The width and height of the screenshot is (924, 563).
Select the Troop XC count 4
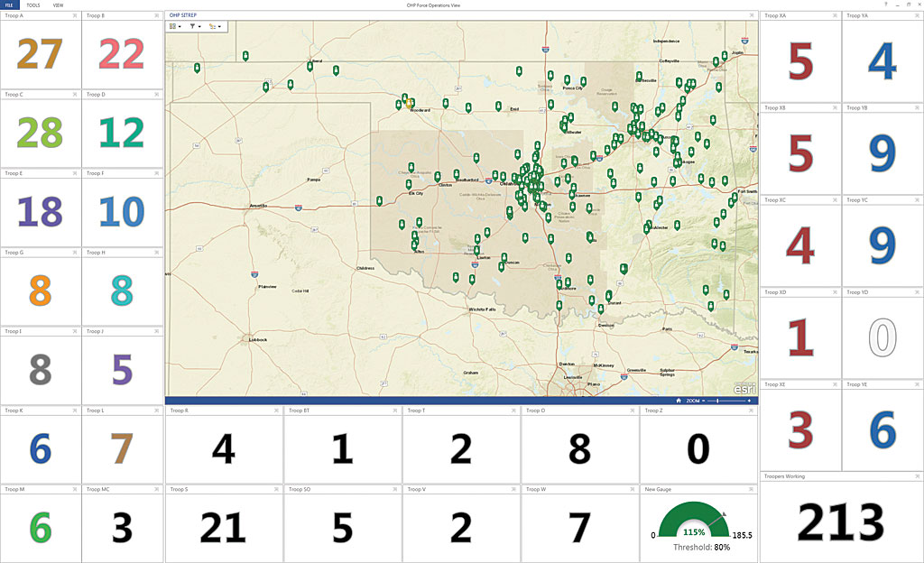coord(800,245)
